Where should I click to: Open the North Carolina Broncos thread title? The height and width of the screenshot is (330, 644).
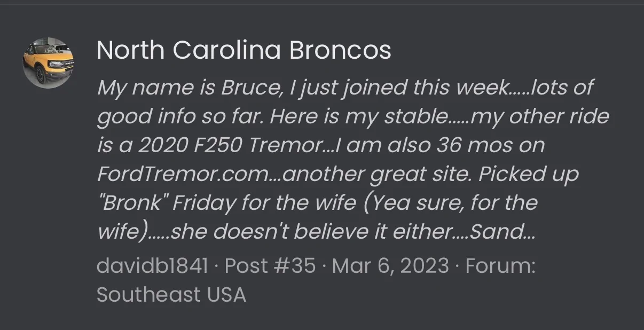pyautogui.click(x=244, y=51)
